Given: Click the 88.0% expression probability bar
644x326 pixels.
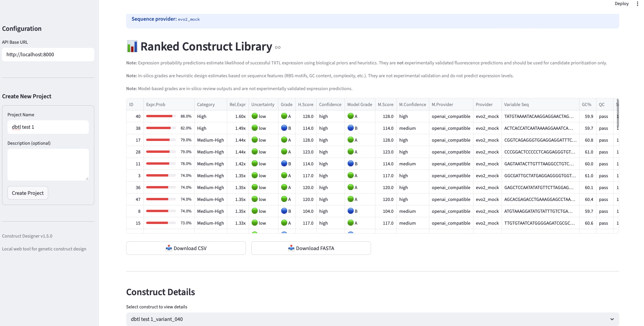Looking at the screenshot, I should (161, 116).
